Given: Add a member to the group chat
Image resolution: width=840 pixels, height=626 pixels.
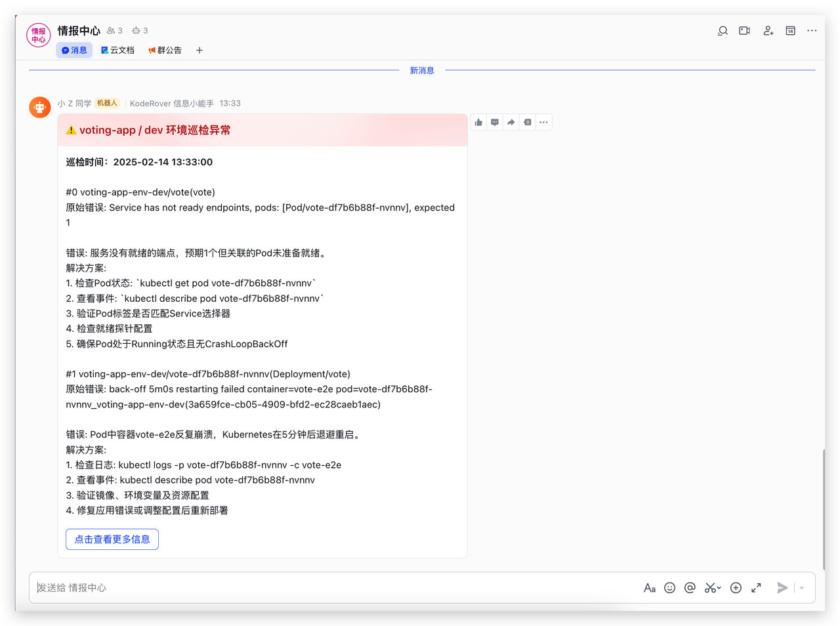Looking at the screenshot, I should pyautogui.click(x=768, y=31).
